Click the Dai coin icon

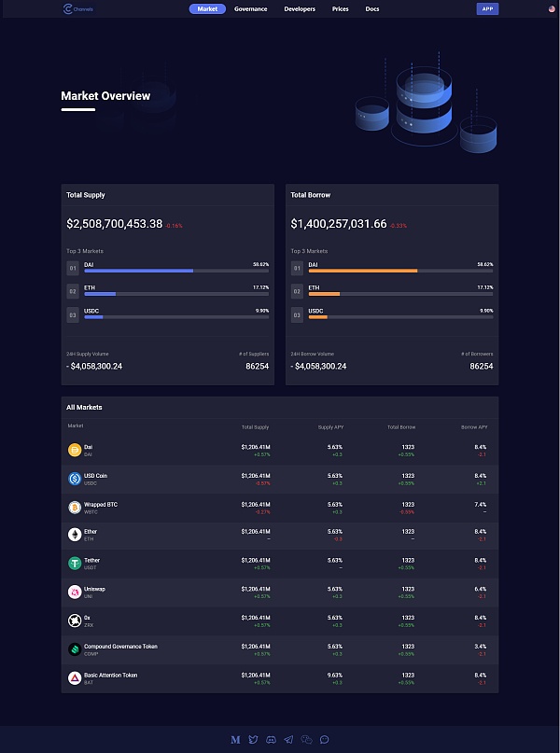pos(75,450)
